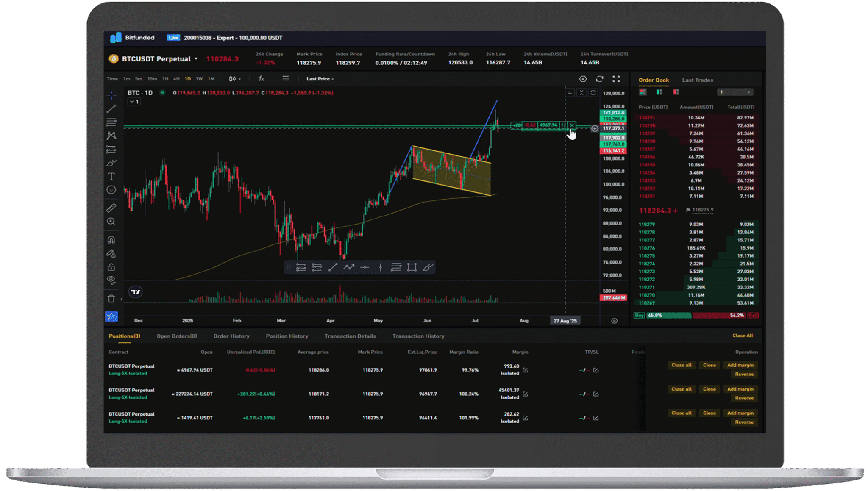Open the Order History tab

[x=231, y=336]
